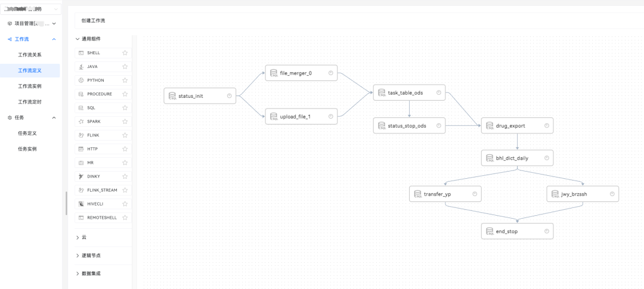Click the PYTHON component icon
The width and height of the screenshot is (644, 289).
click(81, 80)
